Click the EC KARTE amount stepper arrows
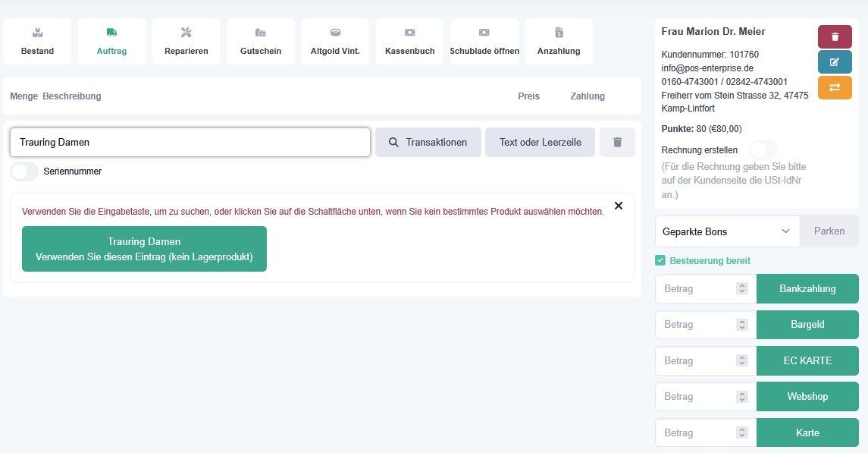 pyautogui.click(x=742, y=360)
